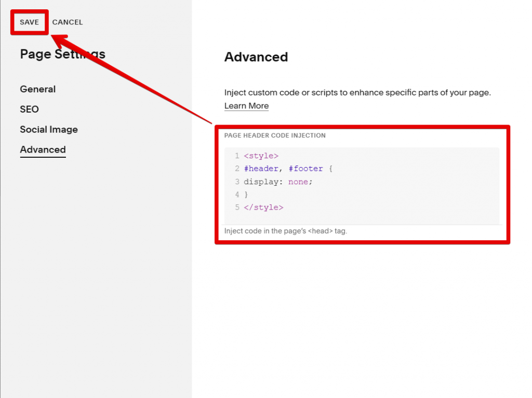Select the General settings section
Viewport: 532px width, 398px height.
[37, 89]
